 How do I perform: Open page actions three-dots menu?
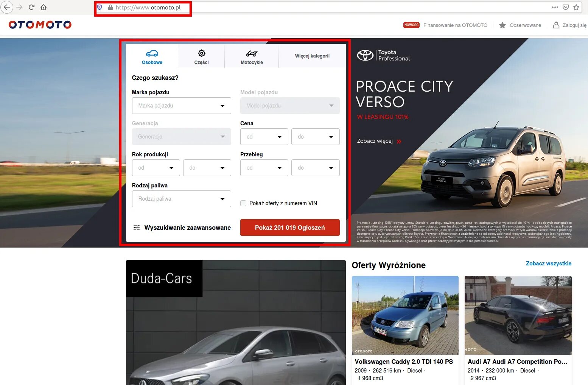pos(555,7)
